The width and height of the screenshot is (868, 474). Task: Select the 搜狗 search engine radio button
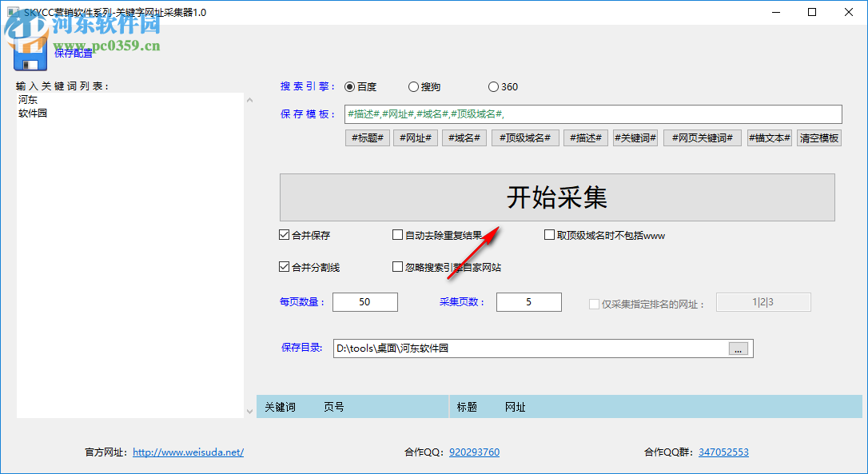(x=413, y=86)
